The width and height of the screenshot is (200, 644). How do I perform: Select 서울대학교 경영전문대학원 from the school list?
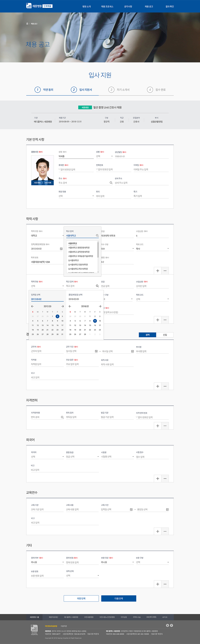pyautogui.click(x=79, y=248)
